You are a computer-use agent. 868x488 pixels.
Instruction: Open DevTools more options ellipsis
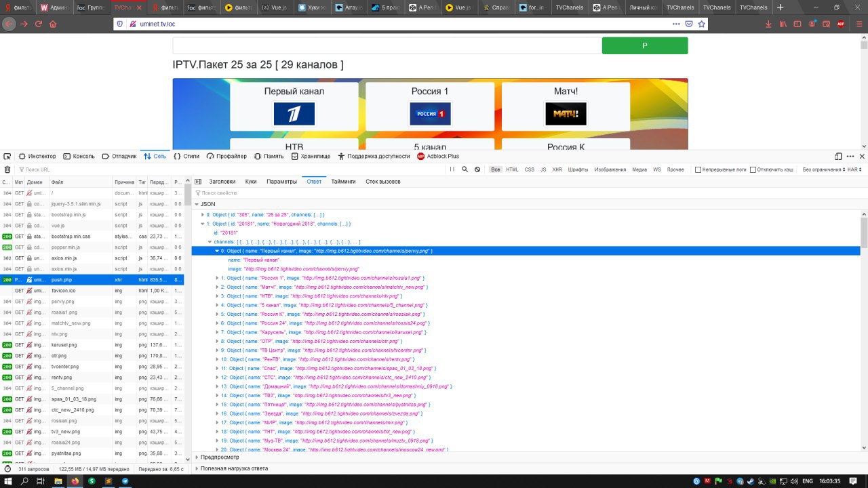click(850, 156)
